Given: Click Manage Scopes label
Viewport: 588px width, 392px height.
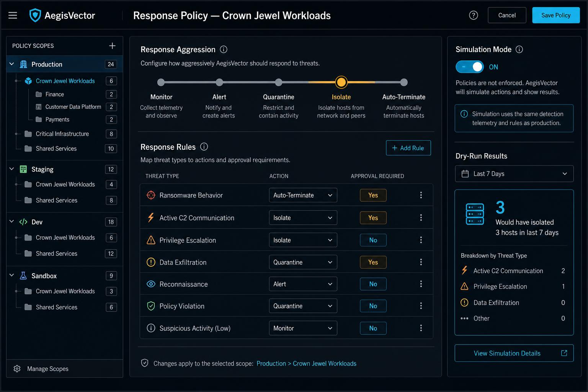Looking at the screenshot, I should tap(48, 369).
